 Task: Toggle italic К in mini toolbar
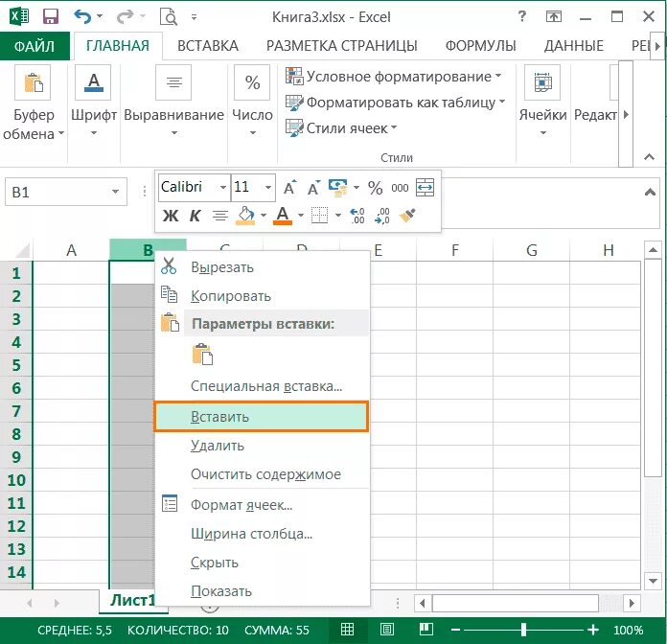click(x=195, y=216)
